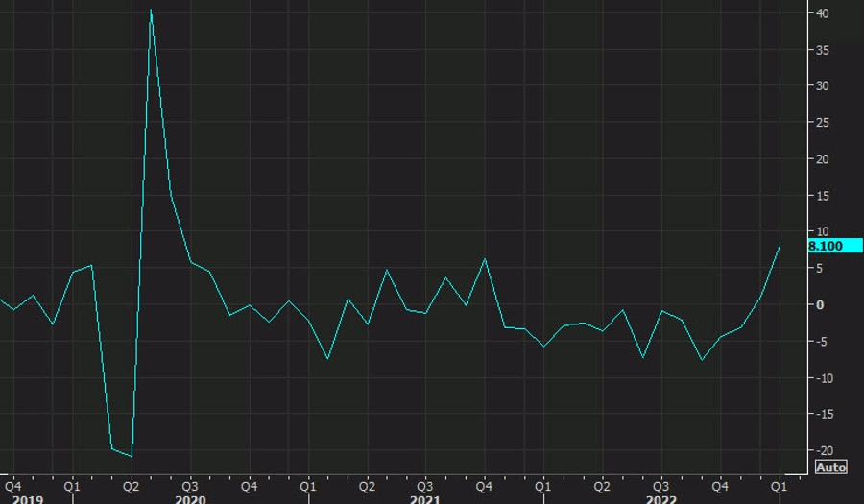This screenshot has width=864, height=504.
Task: Click the Q2 label above 2020
Action: pyautogui.click(x=131, y=486)
